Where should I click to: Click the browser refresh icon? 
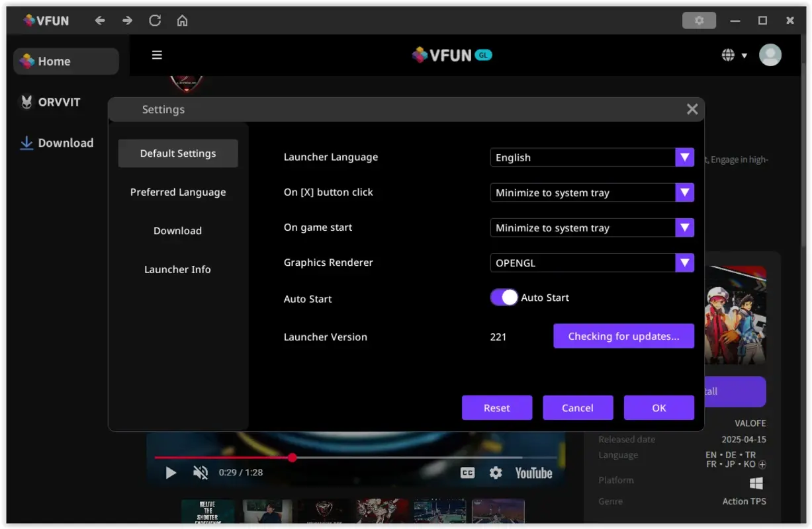(x=154, y=20)
